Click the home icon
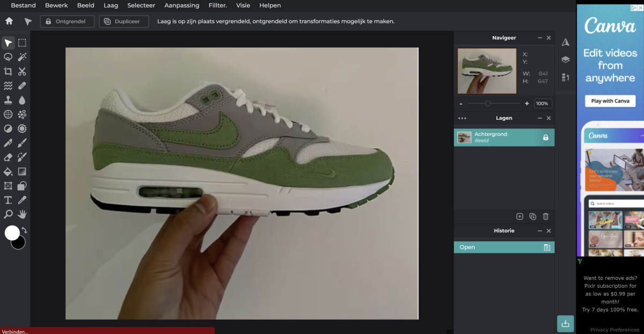The width and height of the screenshot is (644, 334). coord(9,21)
